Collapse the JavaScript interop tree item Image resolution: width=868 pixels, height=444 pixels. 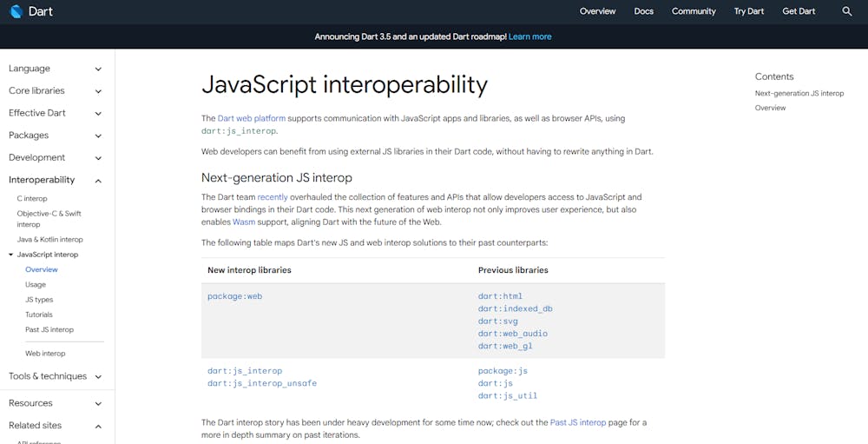tap(10, 255)
